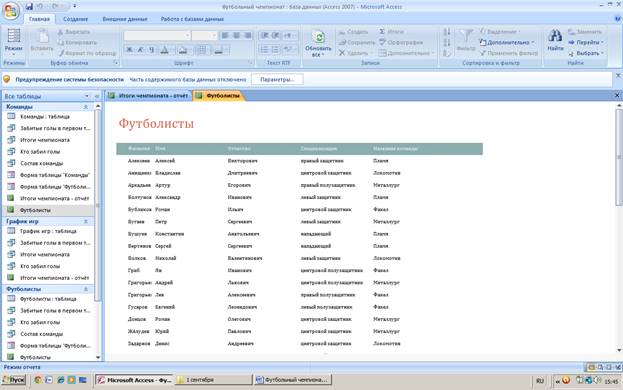
Task: Toggle align text left
Action: 225,35
